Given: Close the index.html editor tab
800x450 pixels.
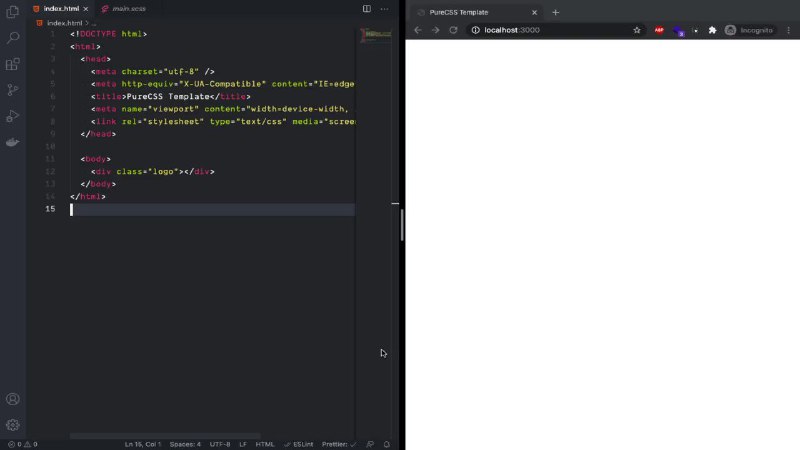Looking at the screenshot, I should [86, 9].
